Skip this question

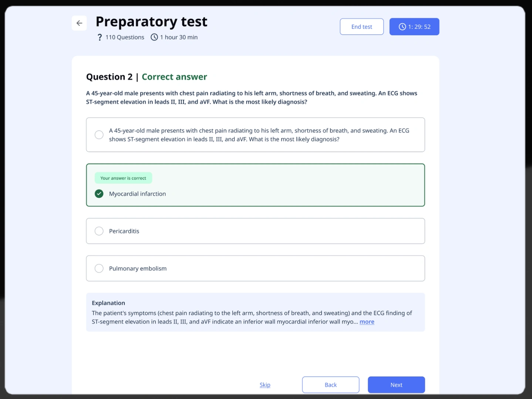click(x=265, y=385)
